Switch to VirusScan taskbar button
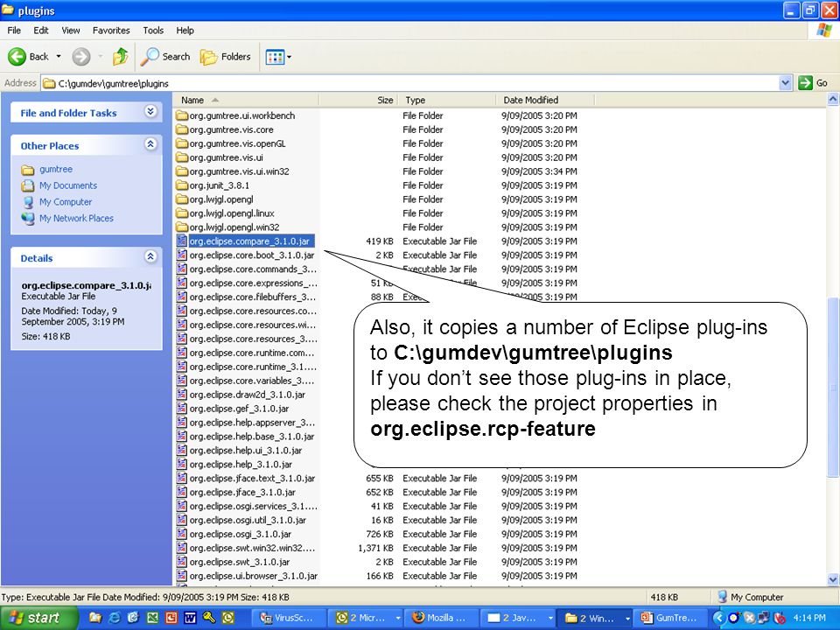 290,618
